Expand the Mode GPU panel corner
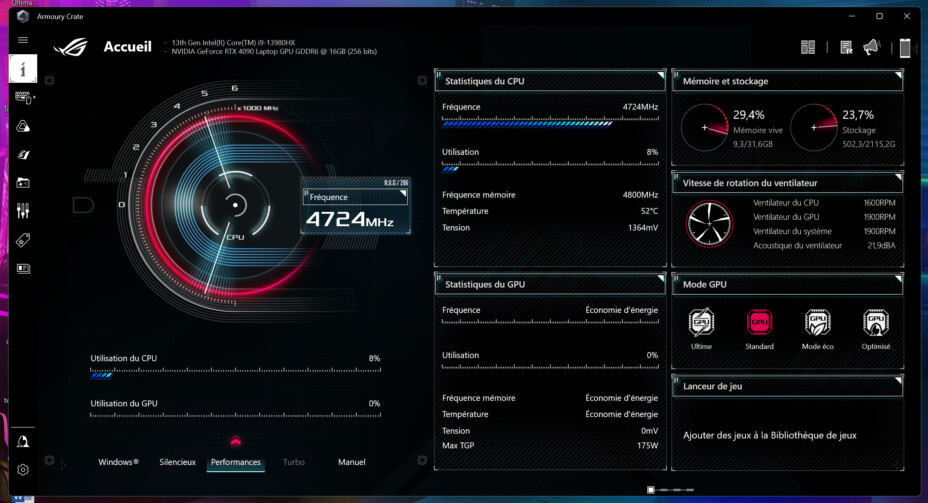 [898, 279]
